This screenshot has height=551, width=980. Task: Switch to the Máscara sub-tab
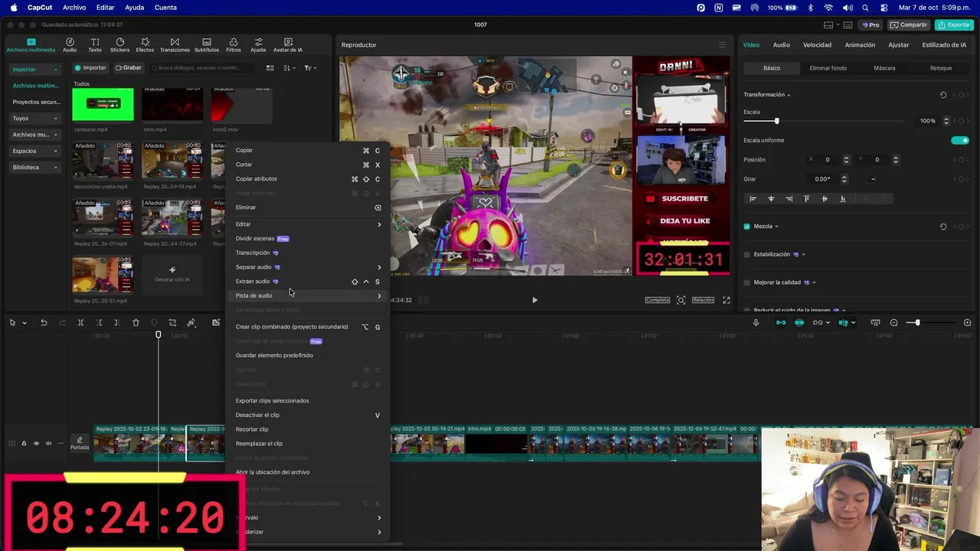(x=884, y=68)
